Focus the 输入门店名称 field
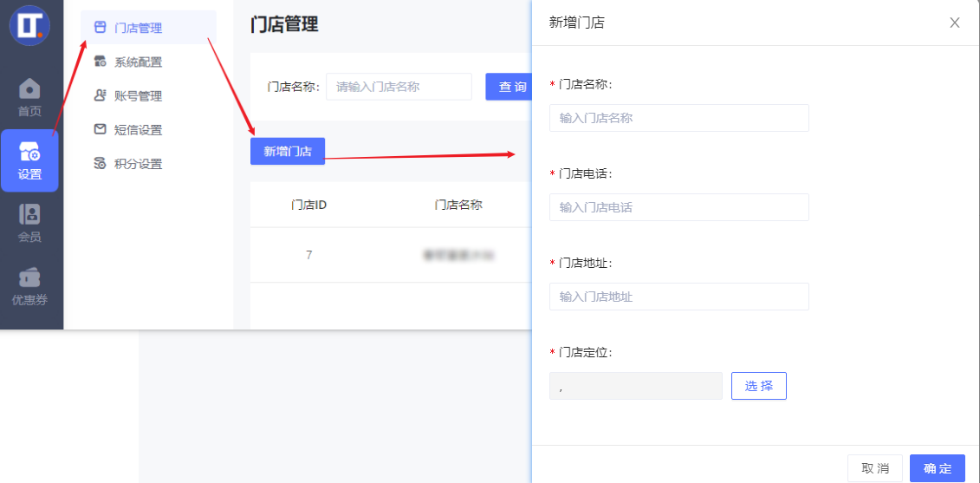Image resolution: width=980 pixels, height=483 pixels. coord(678,118)
